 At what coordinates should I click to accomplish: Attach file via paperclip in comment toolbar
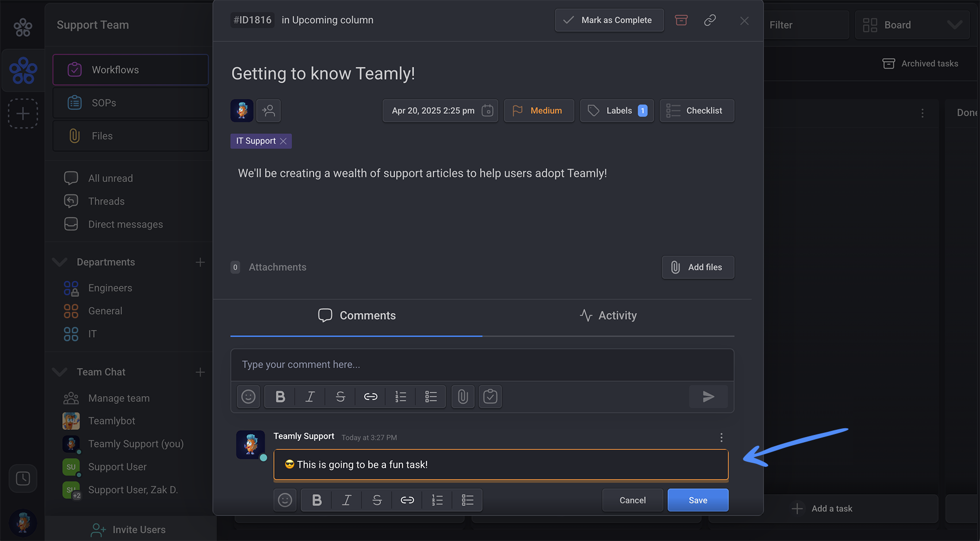coord(463,396)
